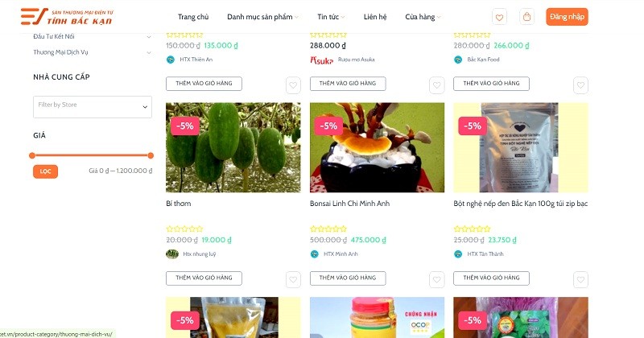Viewport: 644px width, 338px height.
Task: Click the LỌC price filter button
Action: point(46,171)
